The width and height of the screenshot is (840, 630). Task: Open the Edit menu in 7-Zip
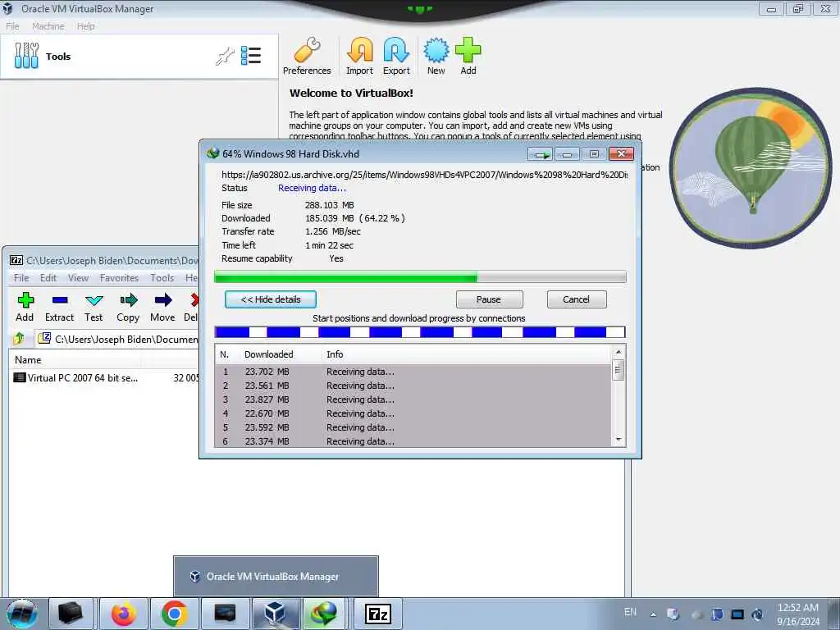coord(48,278)
